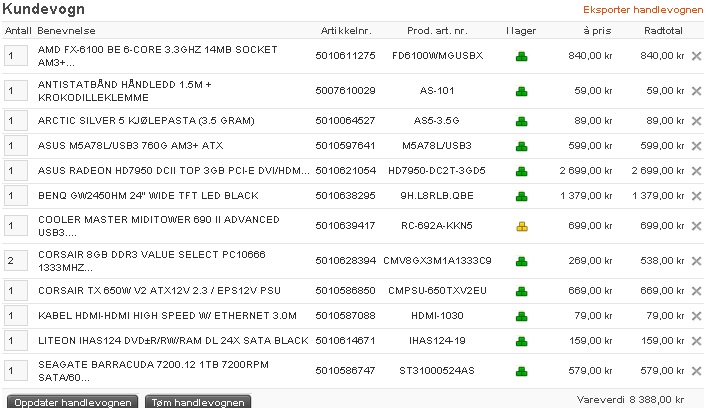711x408 pixels.
Task: Remove ASUS Radeon HD7950 row
Action: click(x=696, y=171)
